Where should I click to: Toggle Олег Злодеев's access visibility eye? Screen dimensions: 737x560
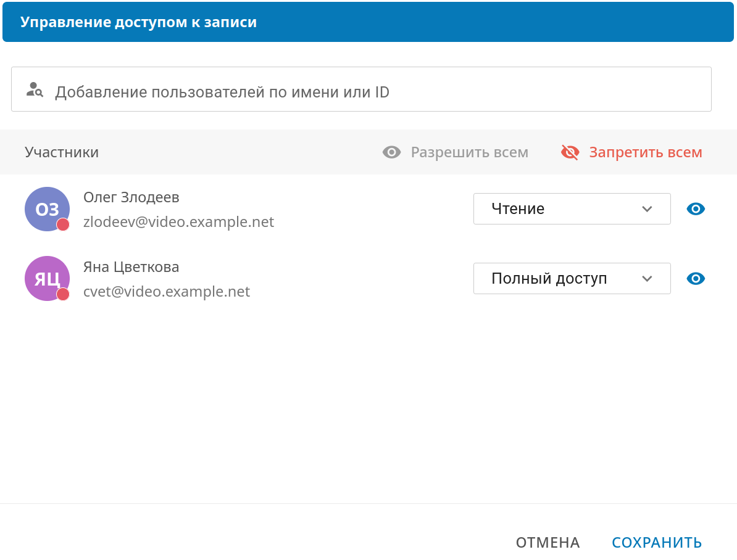coord(696,208)
